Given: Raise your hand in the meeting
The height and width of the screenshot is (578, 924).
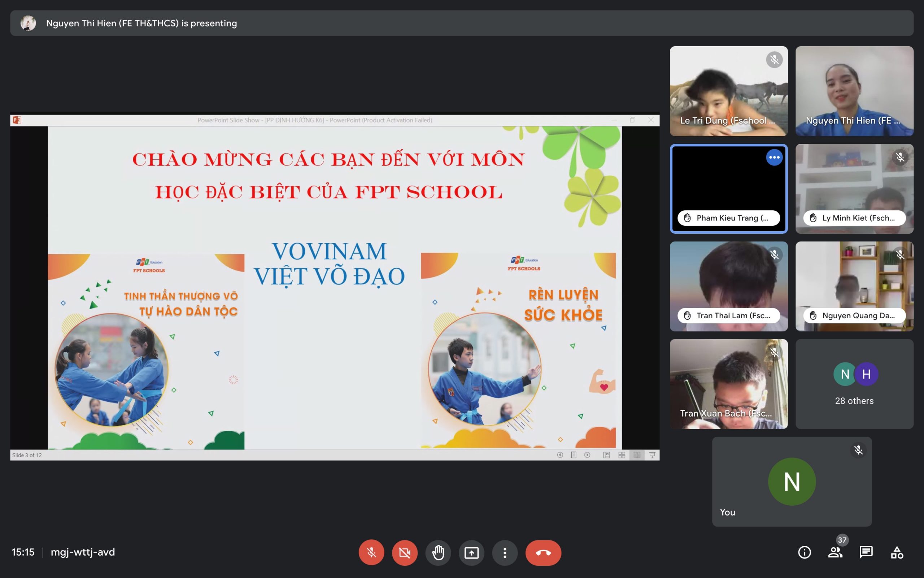Looking at the screenshot, I should click(438, 552).
